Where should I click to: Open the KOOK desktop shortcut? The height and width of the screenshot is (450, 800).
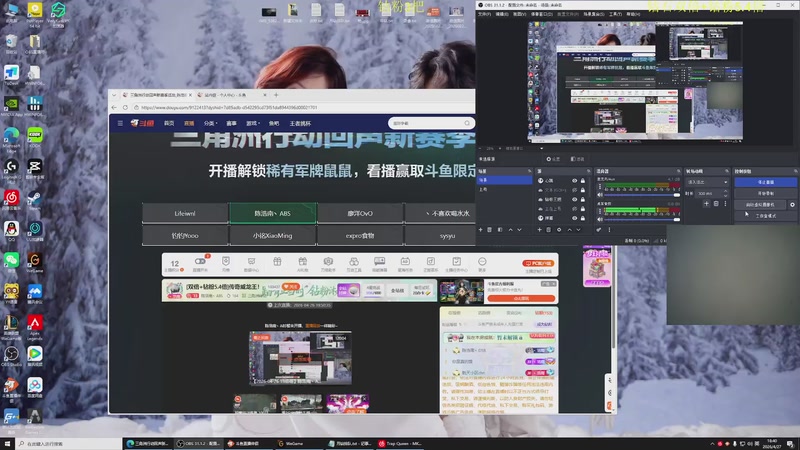(x=35, y=138)
